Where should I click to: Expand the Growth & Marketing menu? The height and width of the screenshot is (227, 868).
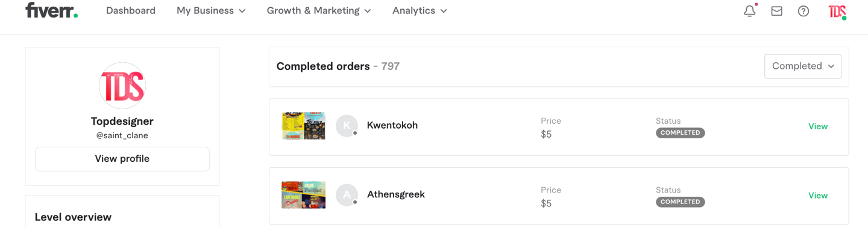coord(319,11)
